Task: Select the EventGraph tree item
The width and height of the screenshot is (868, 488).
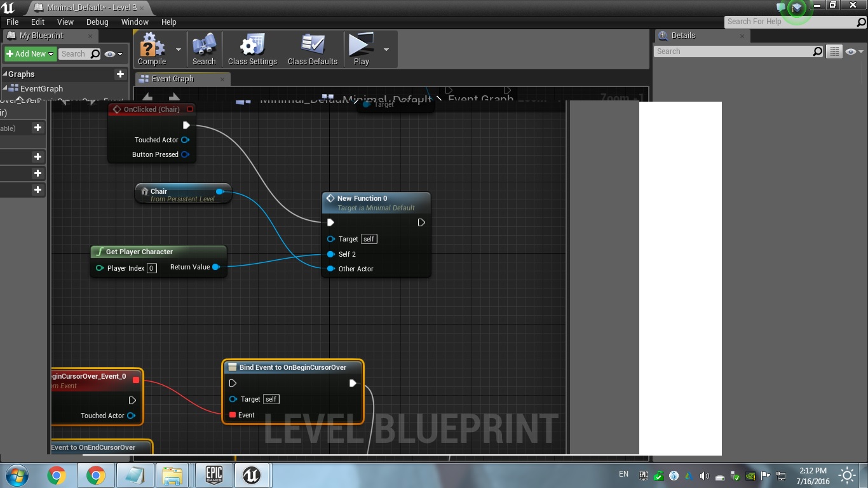Action: 41,88
